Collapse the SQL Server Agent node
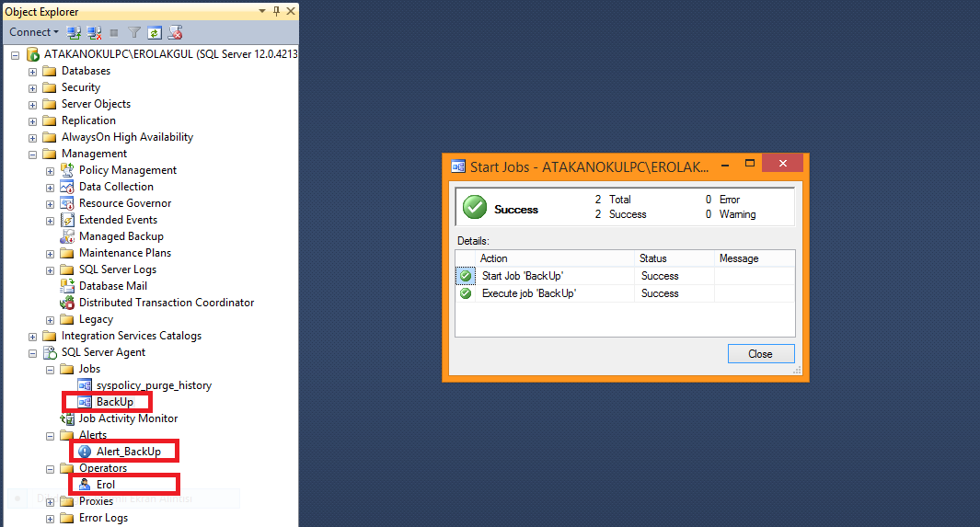 click(33, 353)
